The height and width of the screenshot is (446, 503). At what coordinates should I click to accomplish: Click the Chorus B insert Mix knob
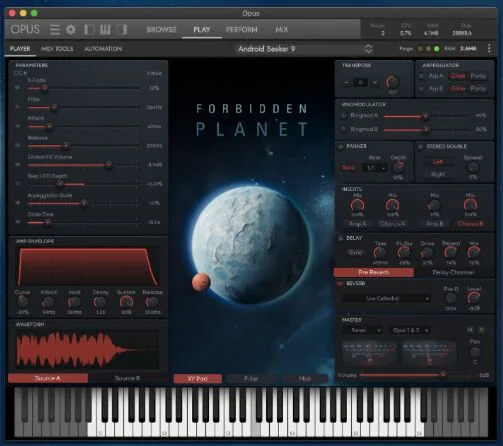pyautogui.click(x=470, y=205)
